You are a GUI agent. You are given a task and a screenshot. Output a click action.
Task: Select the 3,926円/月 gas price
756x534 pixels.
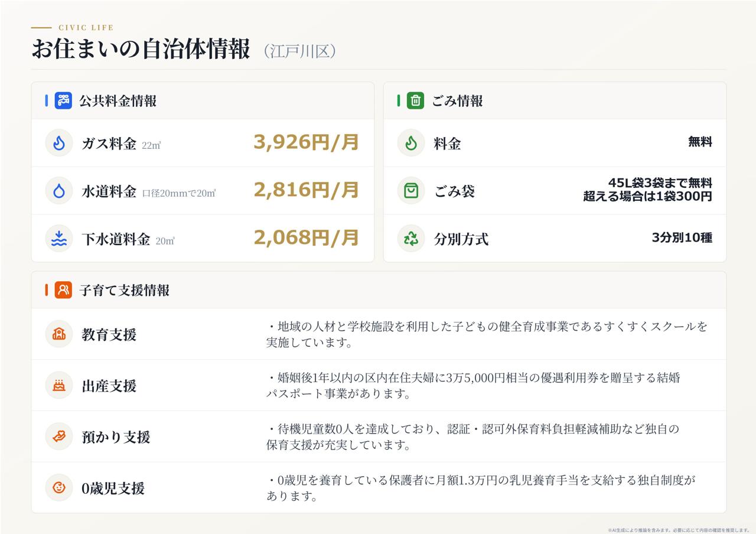(306, 142)
